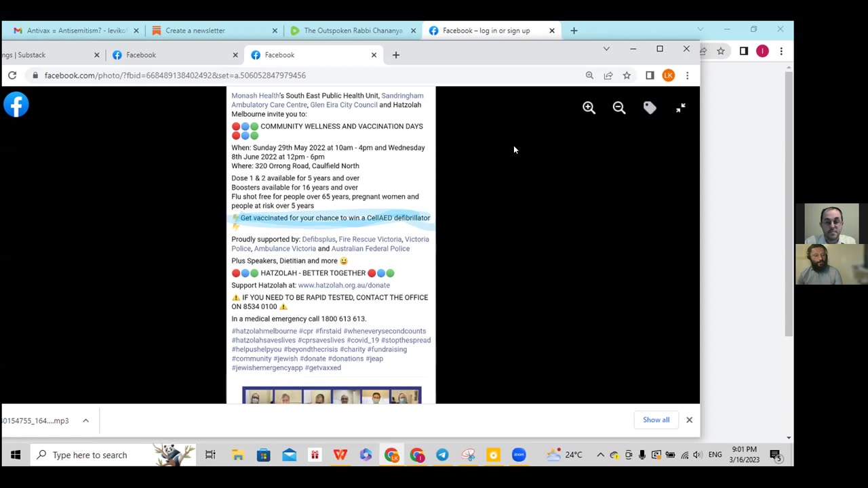The width and height of the screenshot is (868, 488).
Task: View site info lock icon
Action: 35,75
